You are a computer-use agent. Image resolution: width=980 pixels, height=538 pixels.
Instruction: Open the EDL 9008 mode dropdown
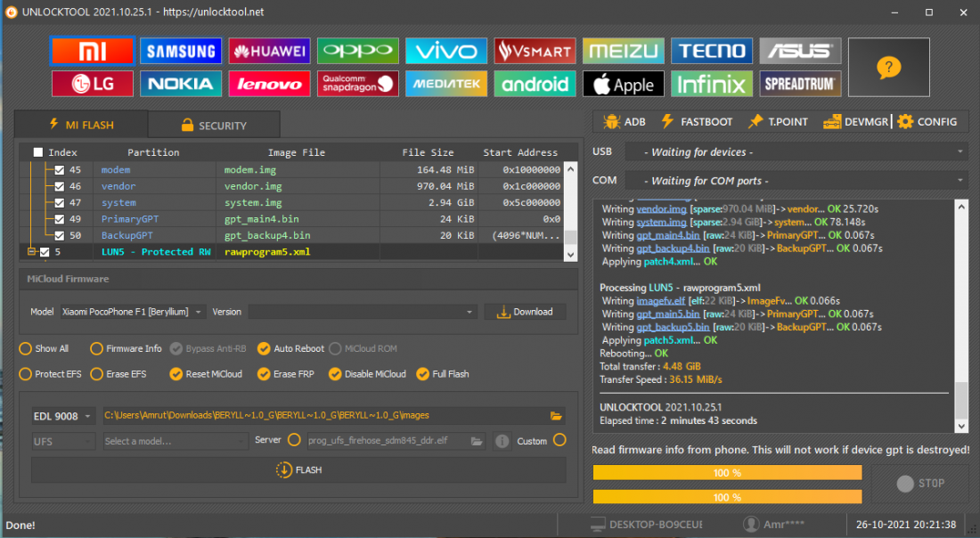(62, 416)
